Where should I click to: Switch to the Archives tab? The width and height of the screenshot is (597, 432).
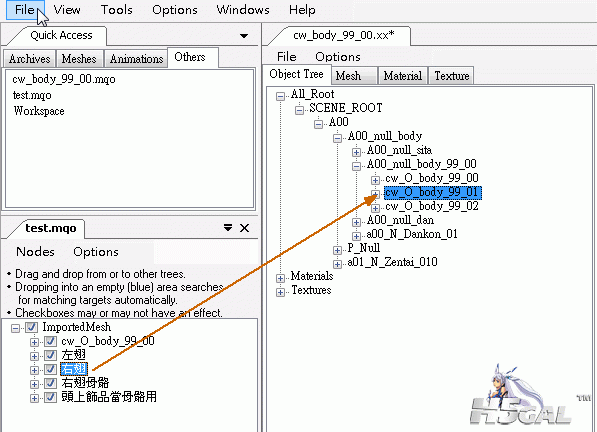pyautogui.click(x=30, y=59)
